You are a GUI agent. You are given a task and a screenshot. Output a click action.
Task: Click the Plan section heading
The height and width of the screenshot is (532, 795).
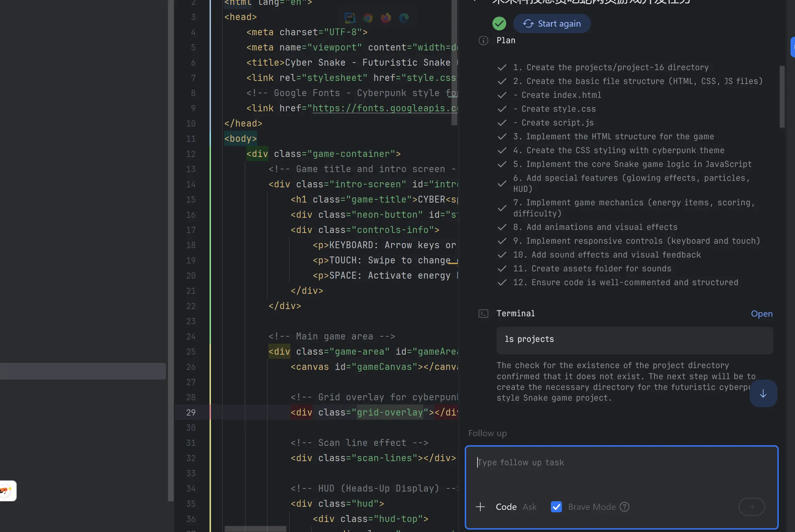pos(506,40)
